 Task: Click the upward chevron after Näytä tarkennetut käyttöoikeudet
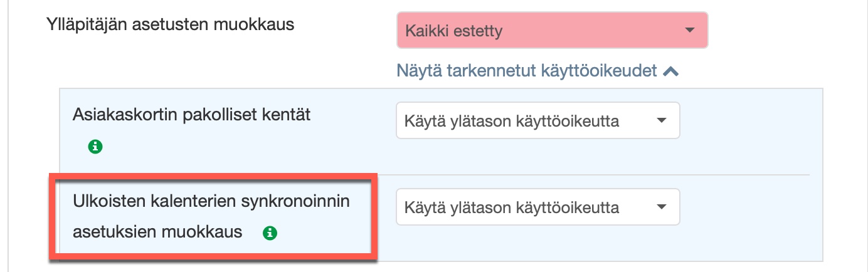click(670, 71)
